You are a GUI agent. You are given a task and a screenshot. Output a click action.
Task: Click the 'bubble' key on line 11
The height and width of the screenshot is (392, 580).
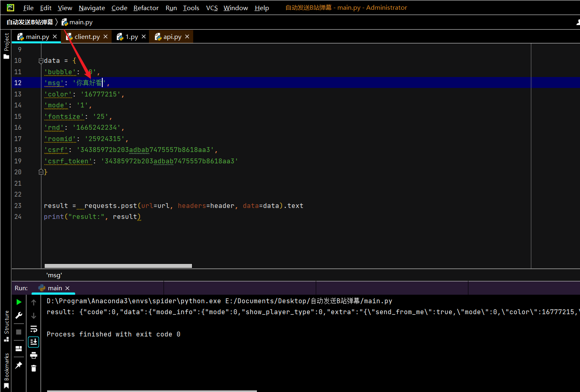(x=60, y=72)
